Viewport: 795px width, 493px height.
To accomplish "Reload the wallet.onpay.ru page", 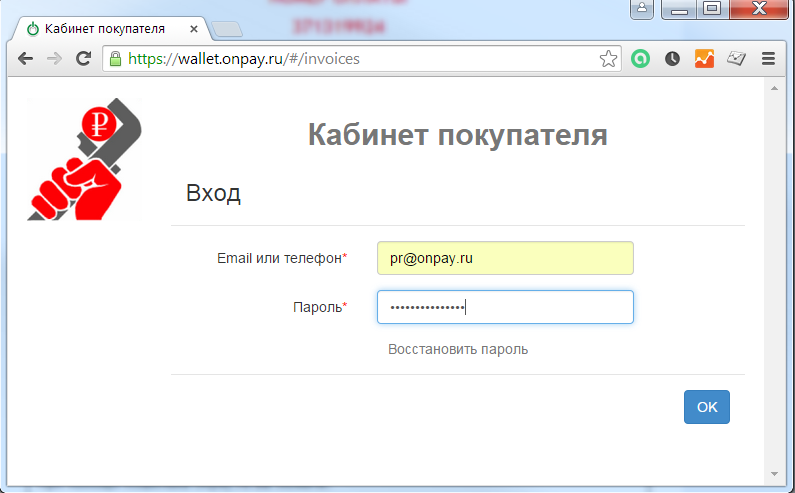I will coord(84,59).
